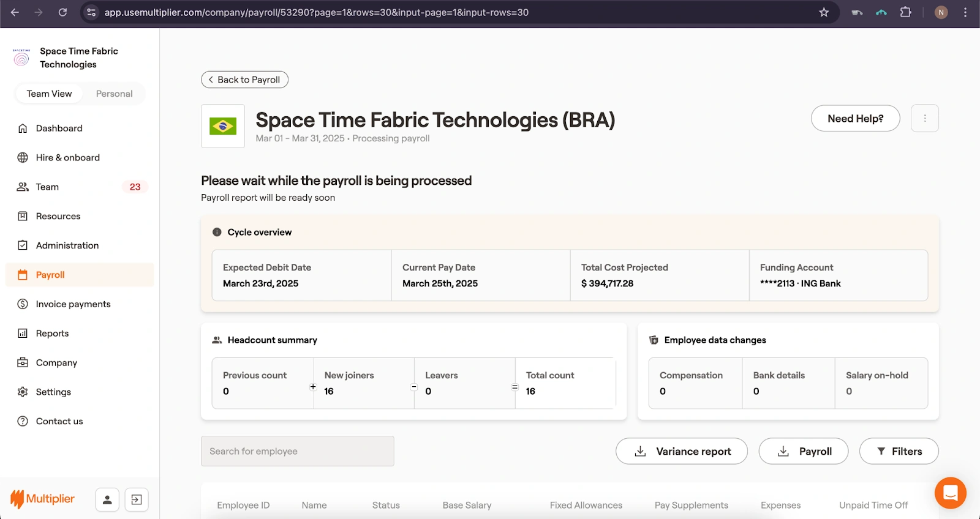Click the browser address bar URL
The image size is (980, 519).
point(316,12)
